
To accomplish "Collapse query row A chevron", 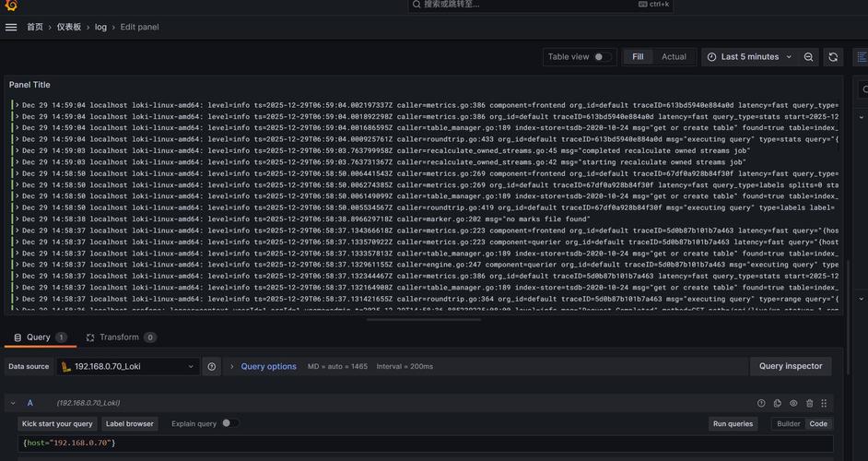I will (x=13, y=404).
